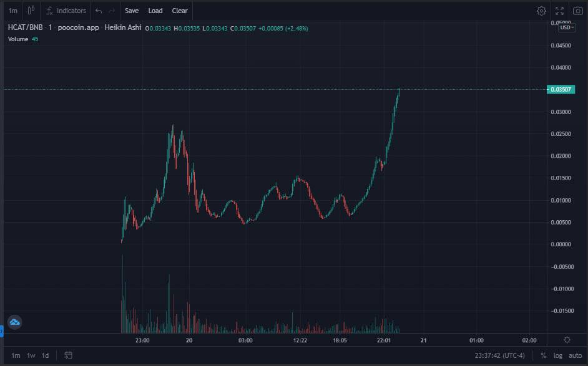Click the +0.00085 (+2.48%) change value
588x366 pixels.
pyautogui.click(x=283, y=28)
